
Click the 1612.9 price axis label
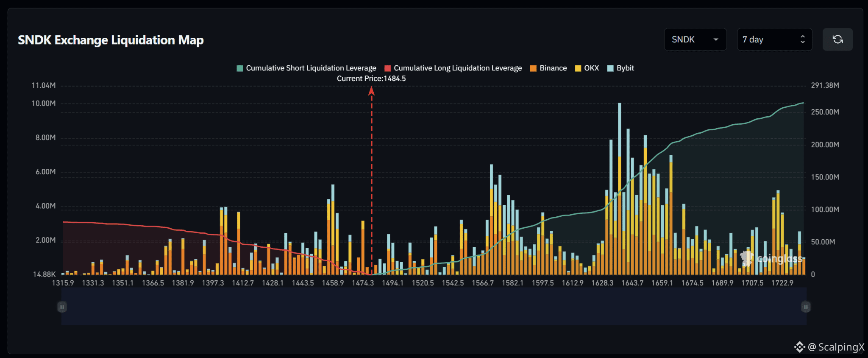pos(573,283)
